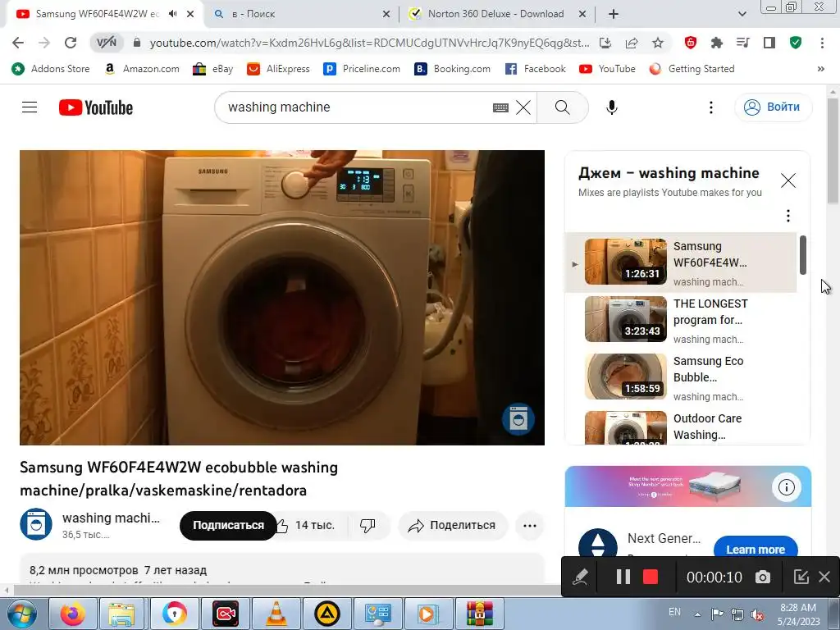
Task: Open more actions ellipsis below the video
Action: pyautogui.click(x=529, y=526)
